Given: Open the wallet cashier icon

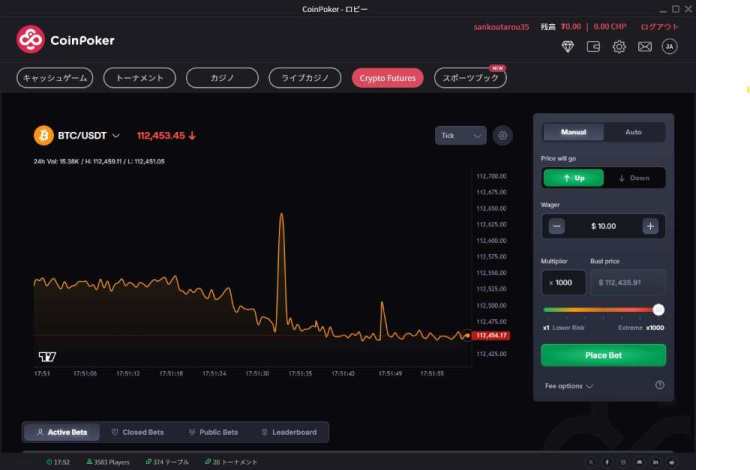Looking at the screenshot, I should point(594,47).
